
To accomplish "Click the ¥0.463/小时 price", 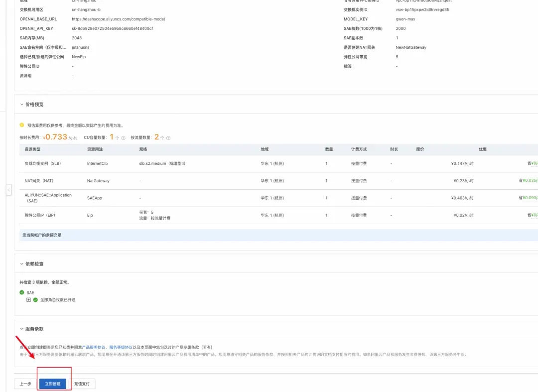I will point(462,198).
